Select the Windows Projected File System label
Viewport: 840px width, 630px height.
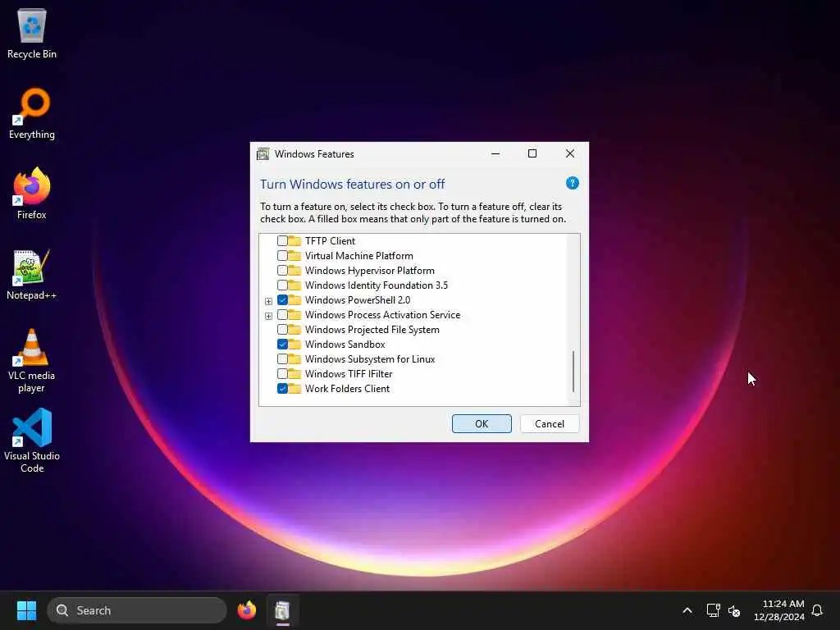[372, 330]
